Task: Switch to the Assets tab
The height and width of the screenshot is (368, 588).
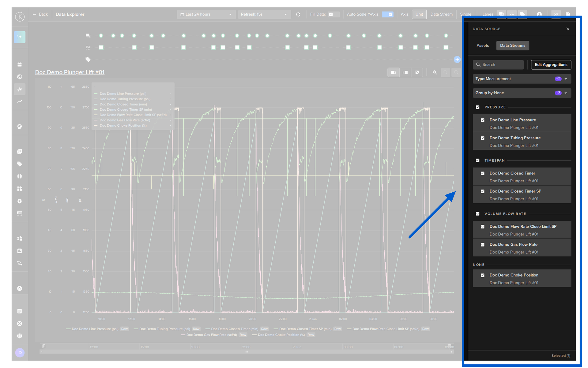Action: click(x=483, y=46)
